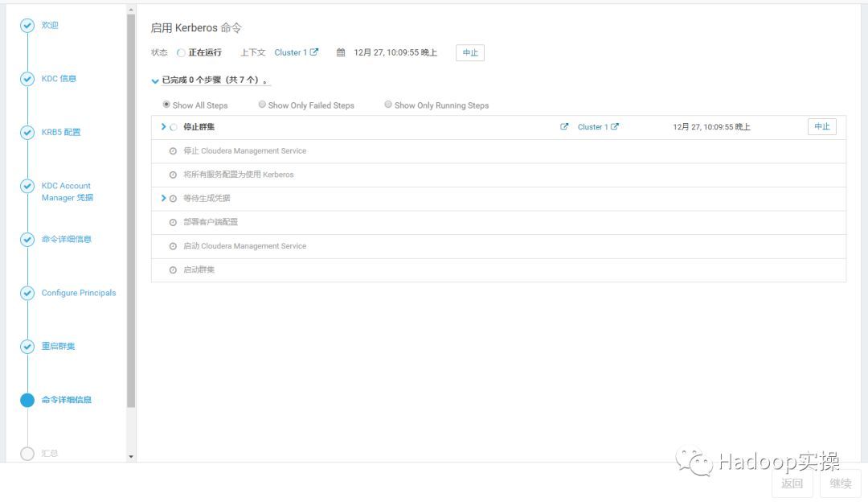Click clock icon for 停止 Cloudera Management Service
The width and height of the screenshot is (868, 502).
(x=173, y=151)
